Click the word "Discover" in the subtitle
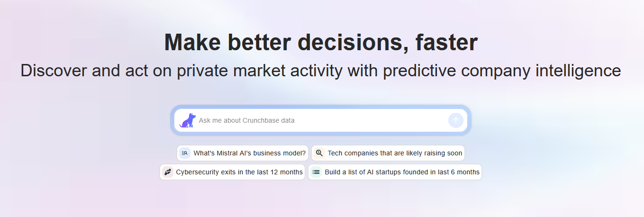Viewport: 644px width, 217px height. click(x=54, y=71)
